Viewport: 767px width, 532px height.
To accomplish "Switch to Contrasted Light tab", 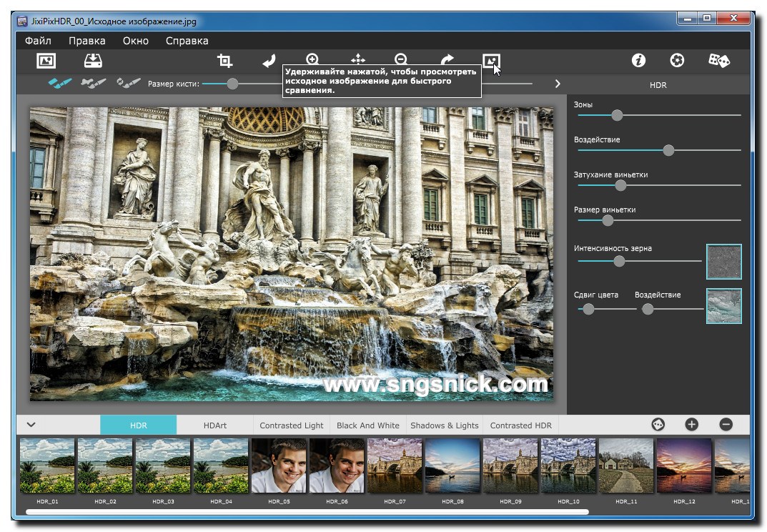I will [x=292, y=425].
